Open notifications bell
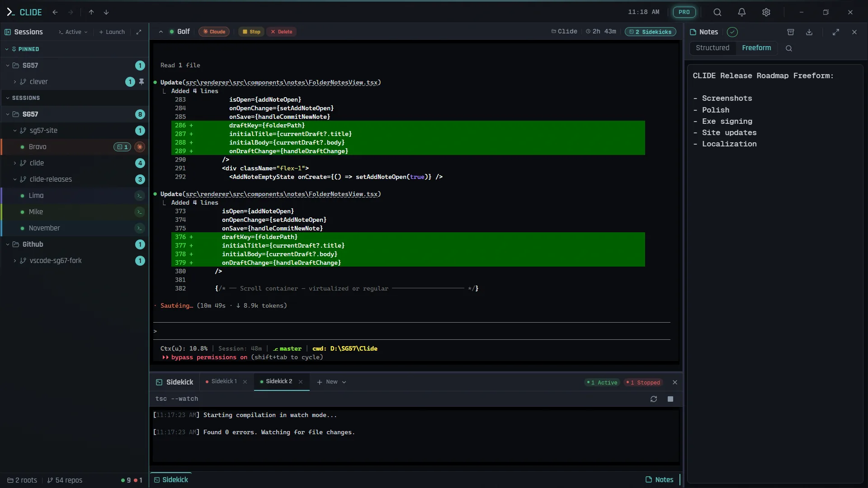868x488 pixels. 742,12
